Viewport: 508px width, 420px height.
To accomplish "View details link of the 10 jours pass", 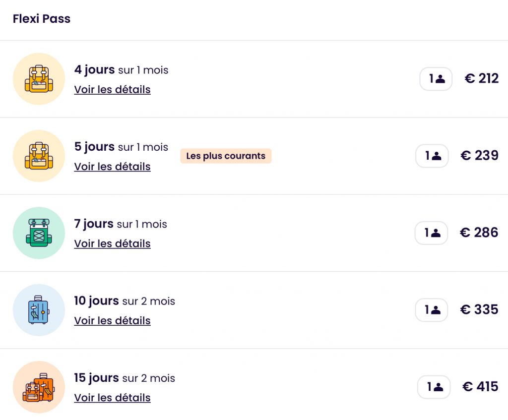I will (112, 321).
